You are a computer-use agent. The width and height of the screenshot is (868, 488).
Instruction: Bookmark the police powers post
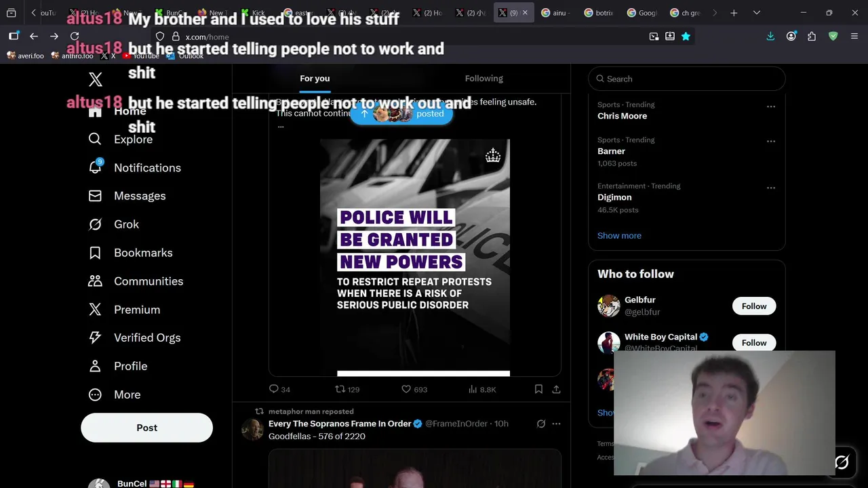point(538,389)
